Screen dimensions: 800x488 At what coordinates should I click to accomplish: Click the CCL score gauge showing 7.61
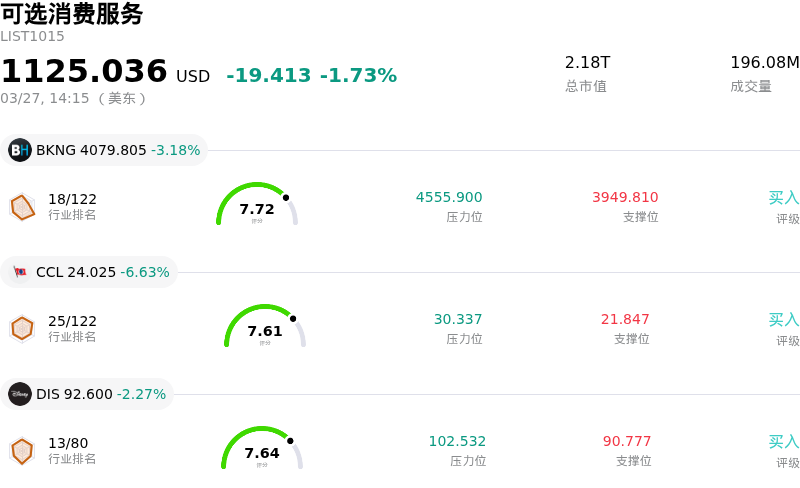coord(265,328)
